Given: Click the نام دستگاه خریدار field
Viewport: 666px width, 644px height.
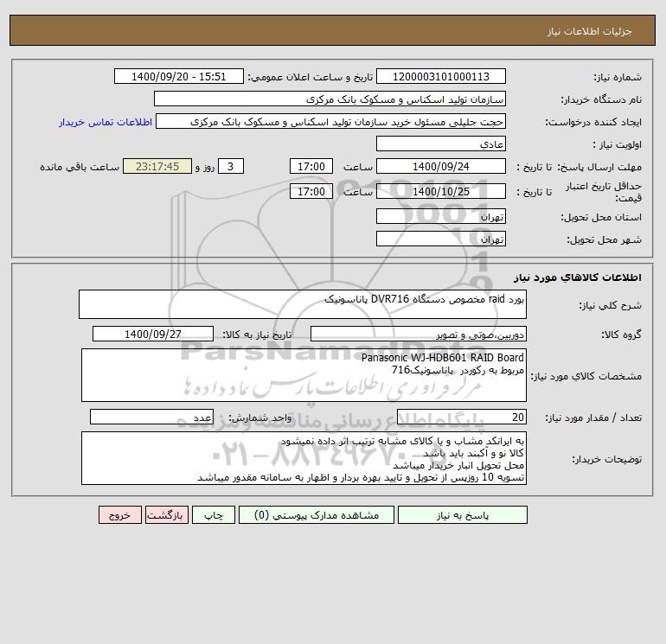Looking at the screenshot, I should pyautogui.click(x=330, y=99).
